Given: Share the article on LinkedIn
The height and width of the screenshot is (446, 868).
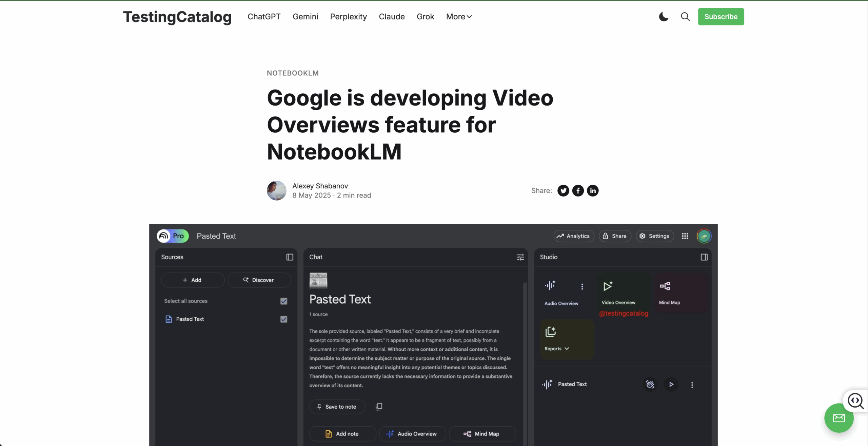Looking at the screenshot, I should 593,191.
